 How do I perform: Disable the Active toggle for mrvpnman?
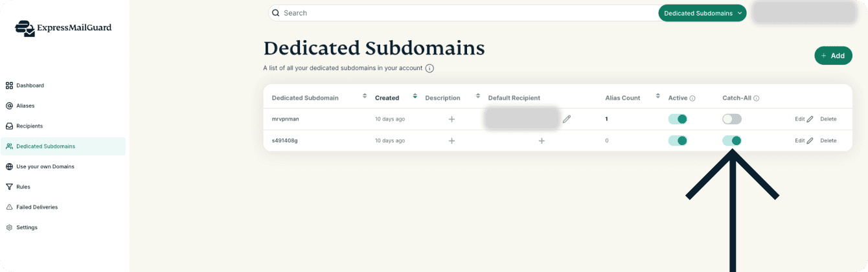(678, 119)
